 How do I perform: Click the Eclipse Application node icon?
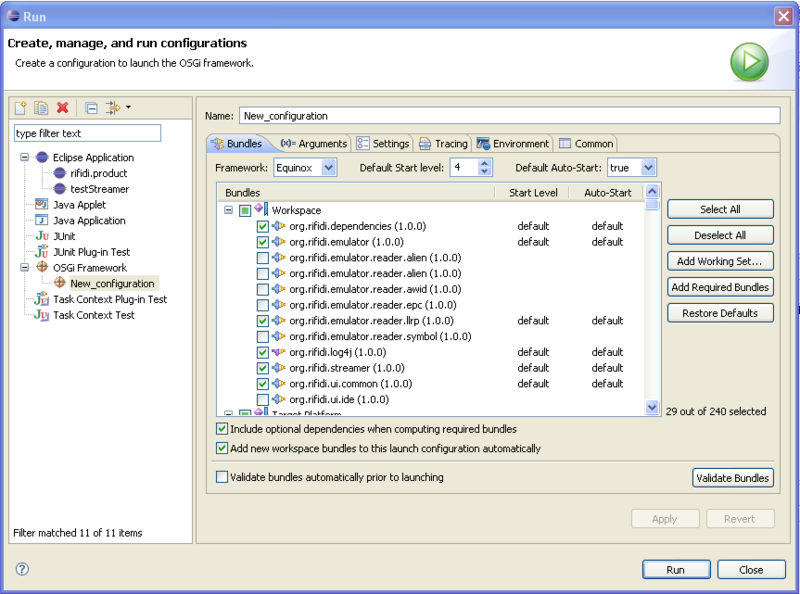42,157
